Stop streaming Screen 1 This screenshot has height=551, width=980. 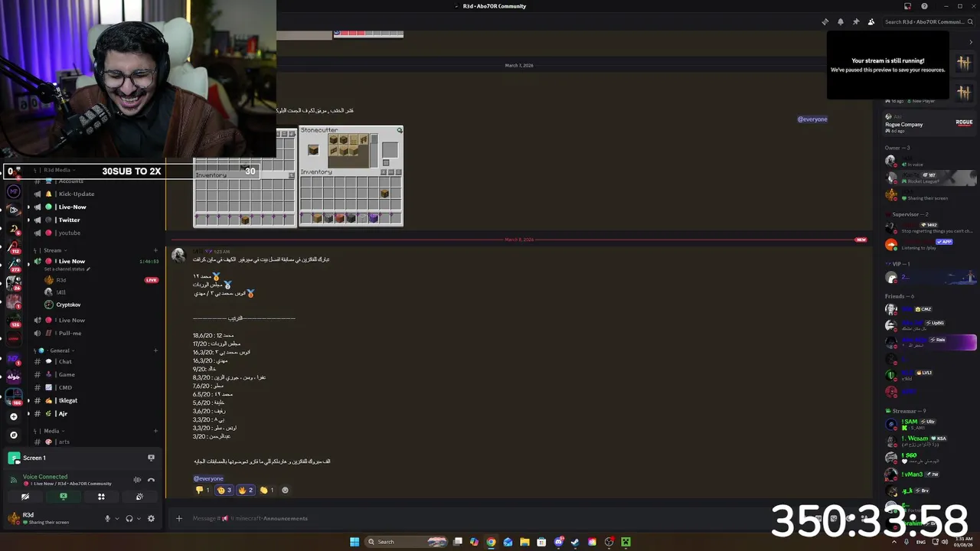pyautogui.click(x=151, y=458)
